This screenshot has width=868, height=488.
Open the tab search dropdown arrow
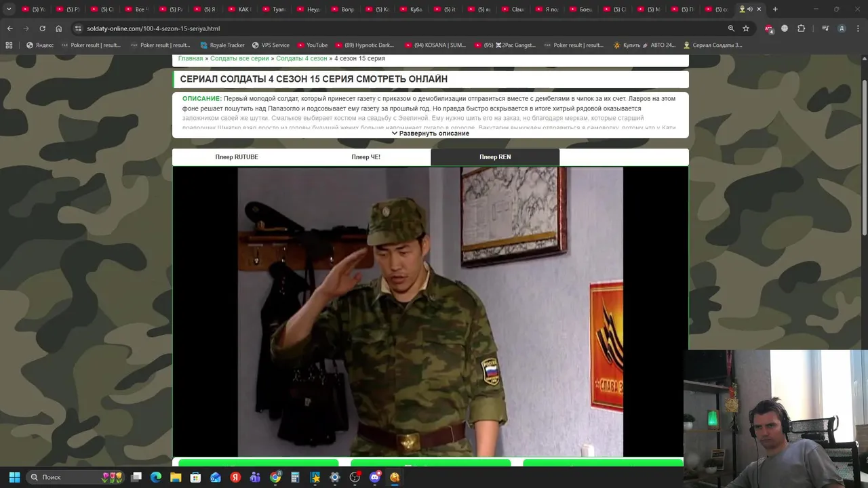pyautogui.click(x=9, y=9)
